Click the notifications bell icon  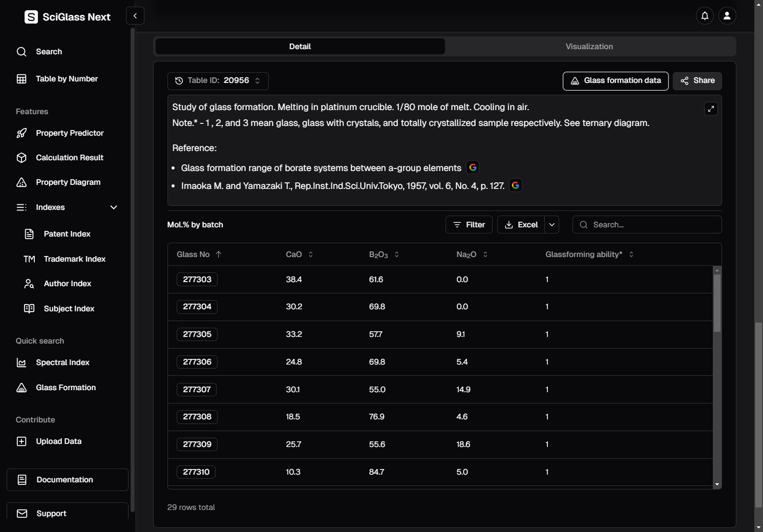point(705,16)
